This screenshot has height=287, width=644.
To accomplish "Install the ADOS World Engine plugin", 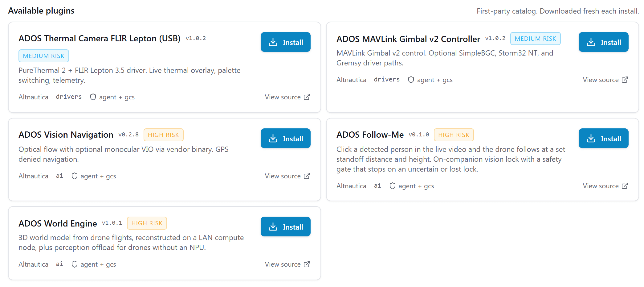I will tap(285, 227).
